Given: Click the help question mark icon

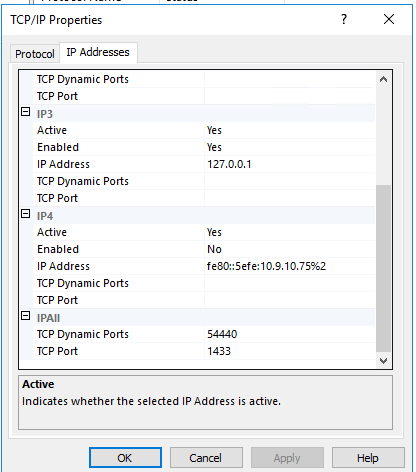Looking at the screenshot, I should [344, 19].
